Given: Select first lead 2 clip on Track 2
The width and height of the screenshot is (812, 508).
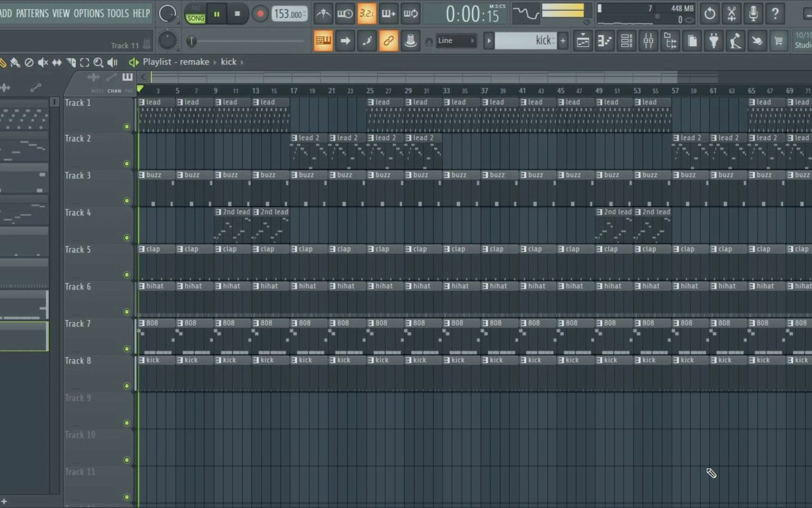Looking at the screenshot, I should pos(309,151).
